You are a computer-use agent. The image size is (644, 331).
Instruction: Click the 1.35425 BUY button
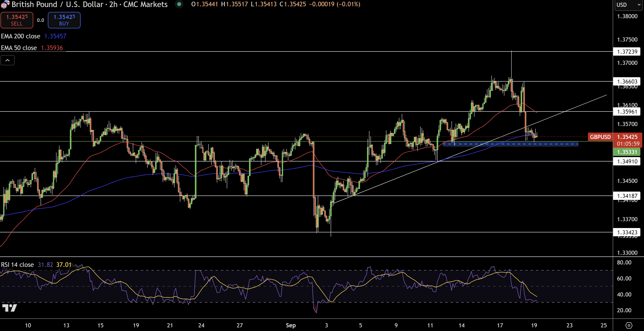(x=64, y=20)
